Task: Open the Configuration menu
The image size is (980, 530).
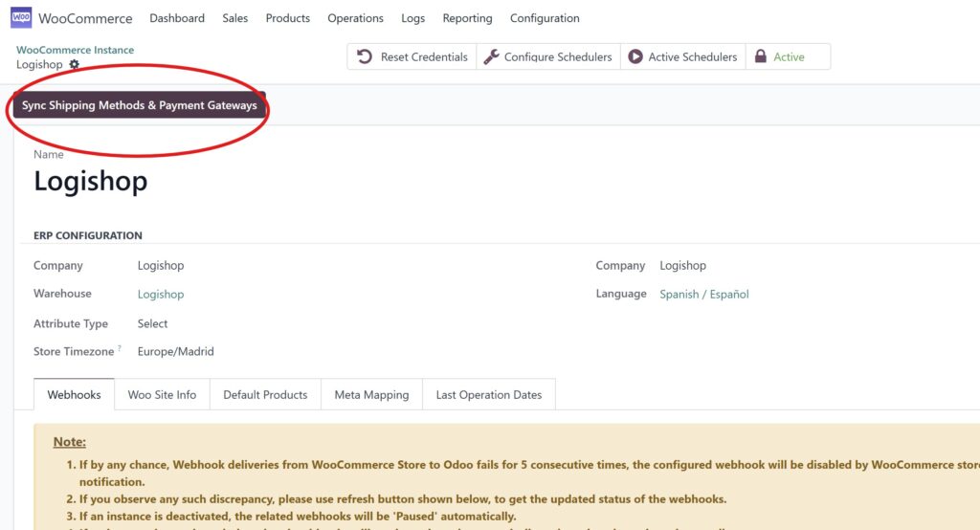Action: pos(545,18)
